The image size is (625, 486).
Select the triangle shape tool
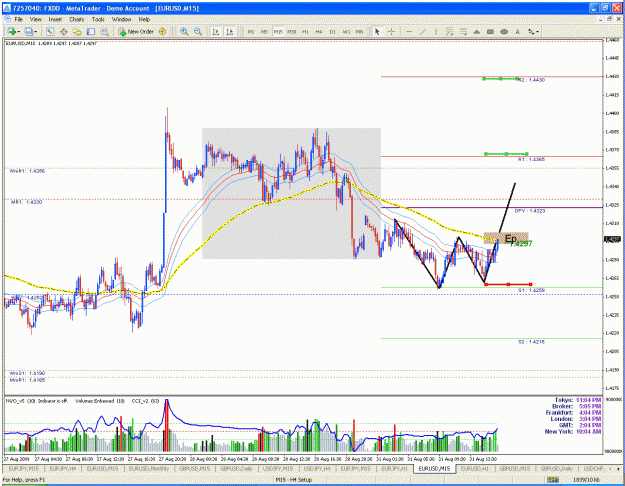pos(477,31)
